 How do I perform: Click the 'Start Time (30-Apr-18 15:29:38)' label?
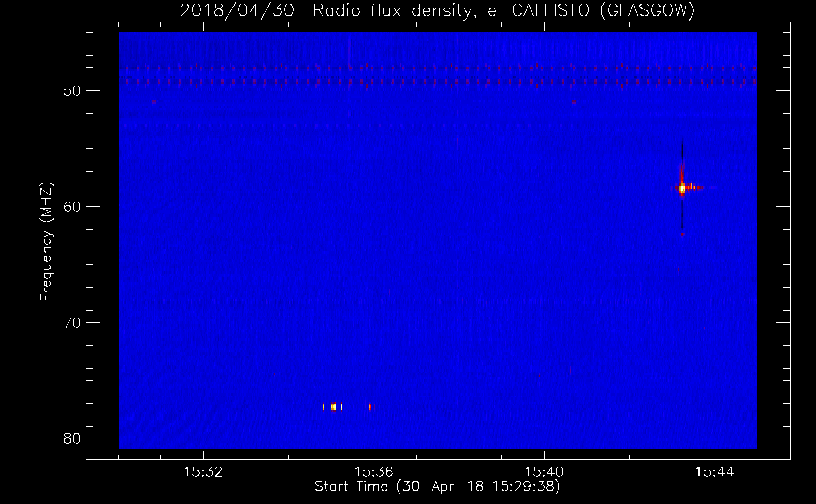coord(437,487)
